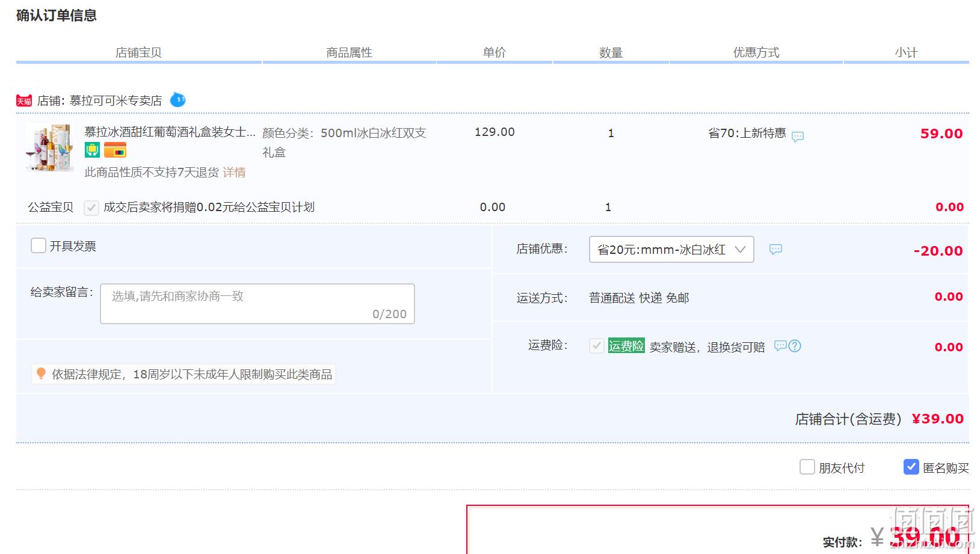Select the 省70:上新特惠 promotion text
980x554 pixels.
[x=747, y=133]
